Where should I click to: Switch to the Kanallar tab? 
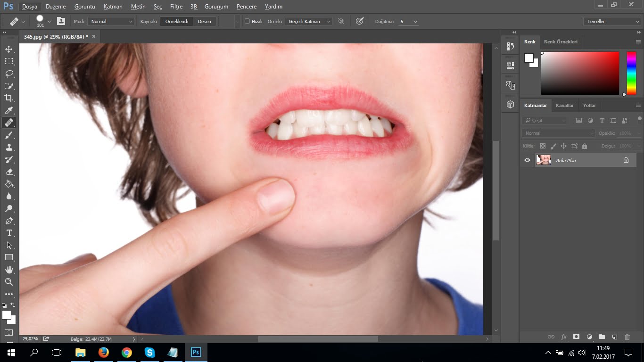tap(565, 105)
